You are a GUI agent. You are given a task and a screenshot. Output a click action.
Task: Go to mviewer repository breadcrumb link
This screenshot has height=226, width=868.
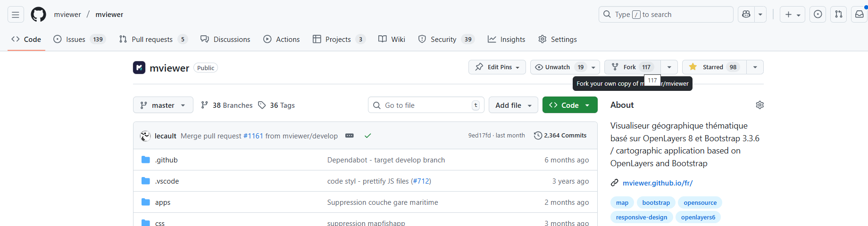[109, 15]
